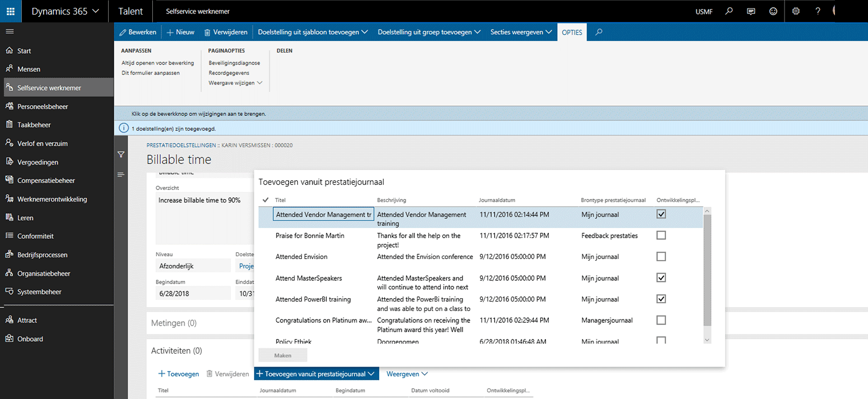Open Doelstelling uit sjabloon toevoegen dropdown

[312, 32]
